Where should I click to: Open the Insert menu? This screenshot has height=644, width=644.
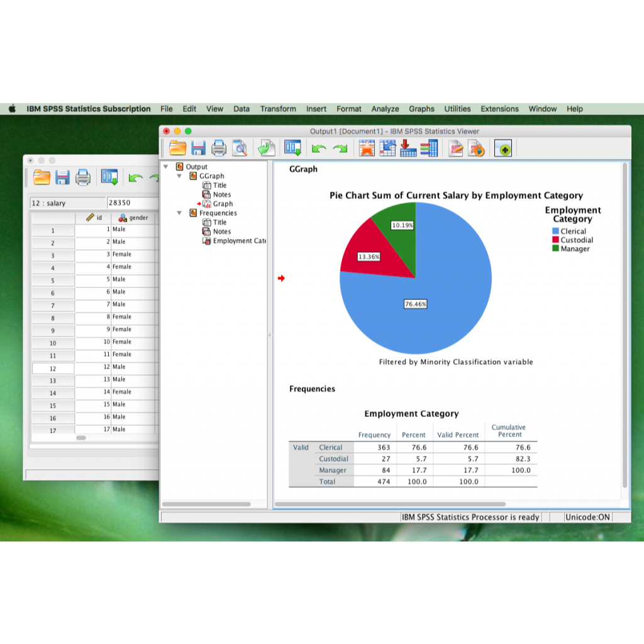[316, 109]
